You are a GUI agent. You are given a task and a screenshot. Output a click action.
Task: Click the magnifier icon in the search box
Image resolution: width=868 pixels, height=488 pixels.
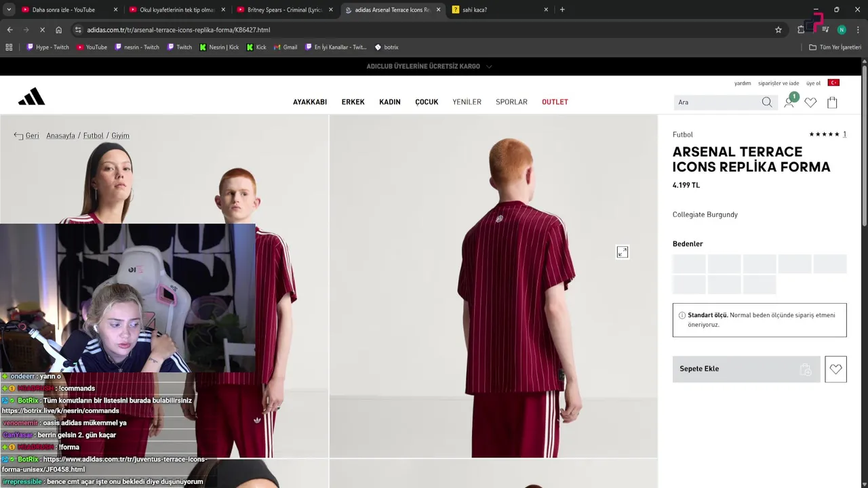tap(766, 102)
